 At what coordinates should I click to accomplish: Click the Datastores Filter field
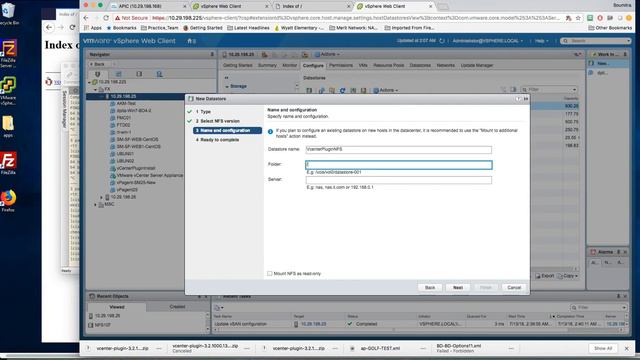[549, 89]
